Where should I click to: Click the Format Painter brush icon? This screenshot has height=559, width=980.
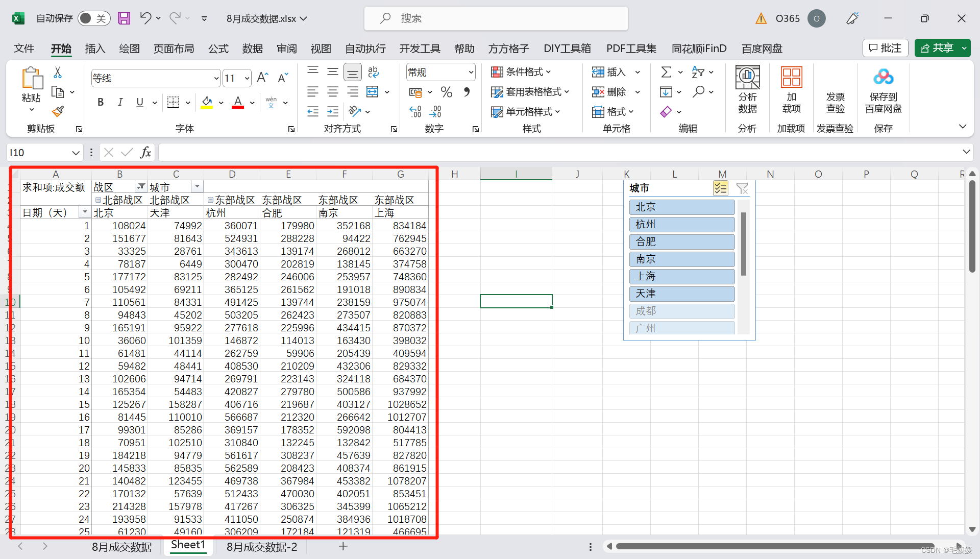click(x=58, y=111)
